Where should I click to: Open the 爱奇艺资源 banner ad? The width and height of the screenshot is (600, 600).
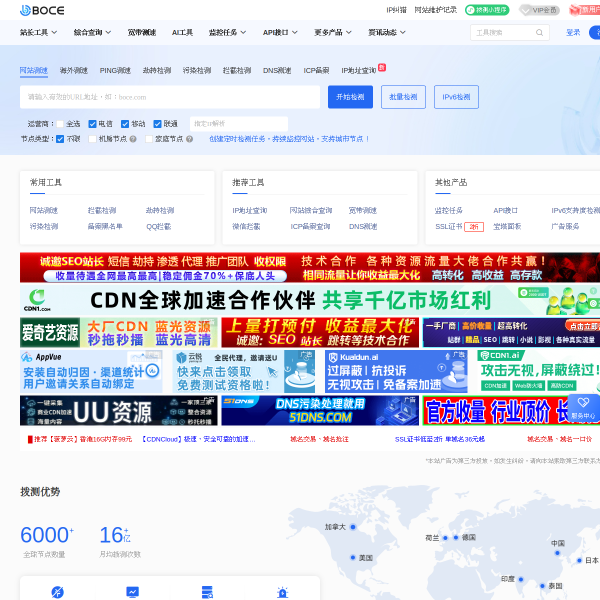pyautogui.click(x=119, y=332)
